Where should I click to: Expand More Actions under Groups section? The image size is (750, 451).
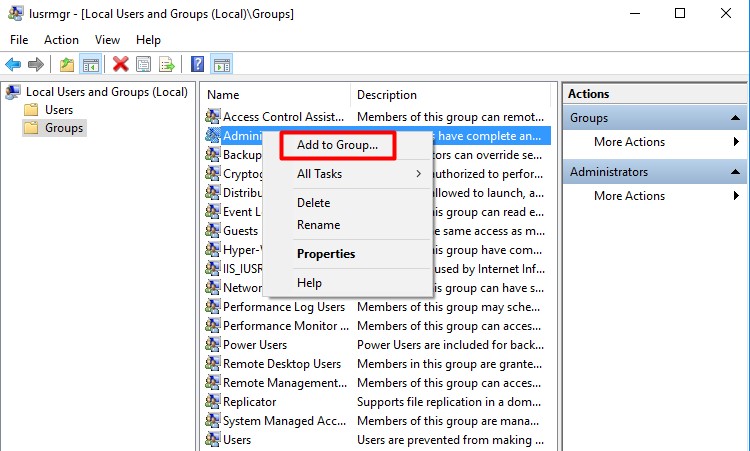coord(629,142)
